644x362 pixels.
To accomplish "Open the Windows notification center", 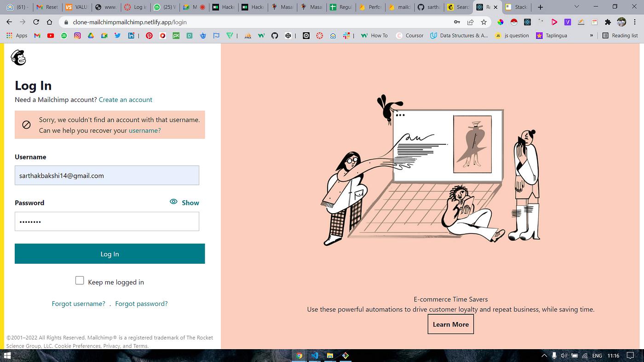I will tap(631, 356).
